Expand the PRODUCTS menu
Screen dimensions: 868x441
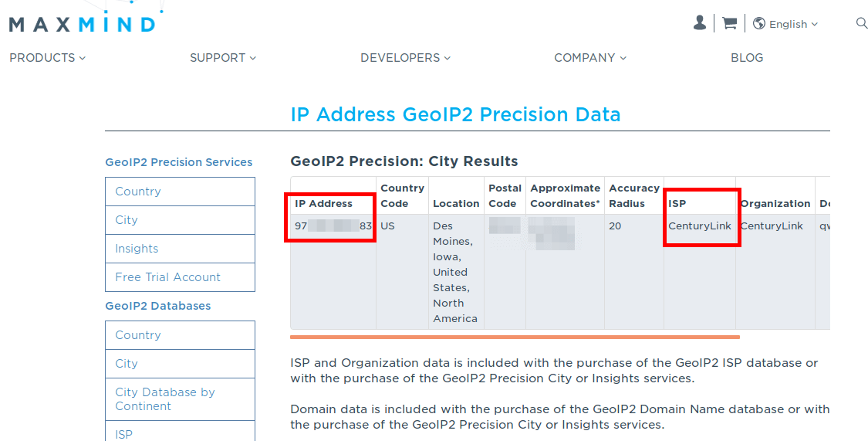[x=48, y=58]
